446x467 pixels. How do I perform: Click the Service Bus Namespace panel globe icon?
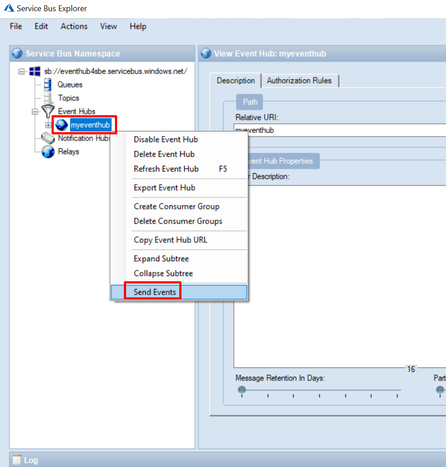[x=17, y=53]
